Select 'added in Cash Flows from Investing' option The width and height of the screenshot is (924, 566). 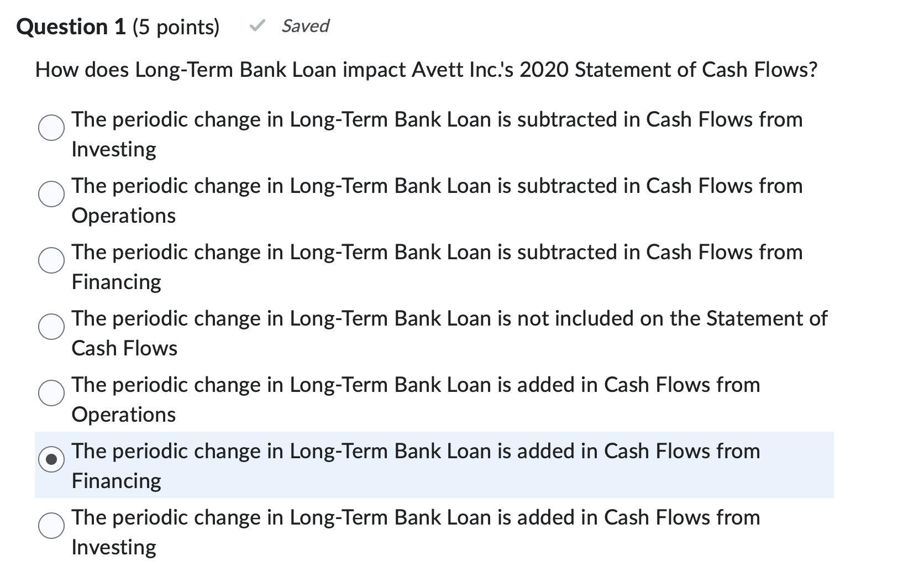(51, 526)
